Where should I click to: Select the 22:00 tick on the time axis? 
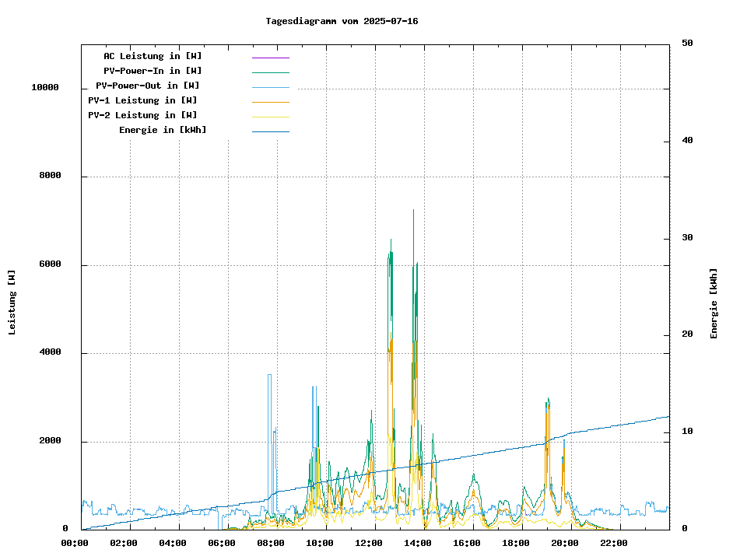coord(614,543)
